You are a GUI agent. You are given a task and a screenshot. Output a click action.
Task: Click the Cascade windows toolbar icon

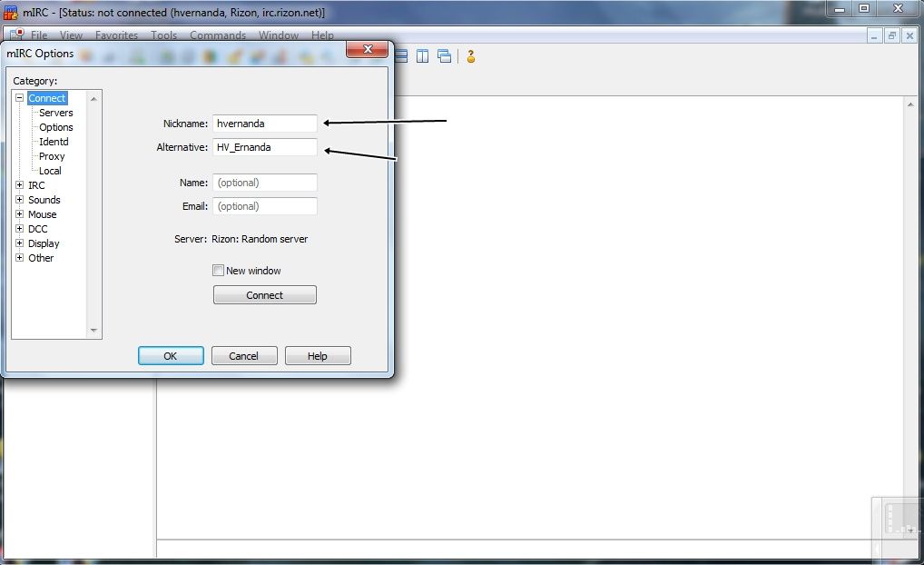pyautogui.click(x=444, y=56)
